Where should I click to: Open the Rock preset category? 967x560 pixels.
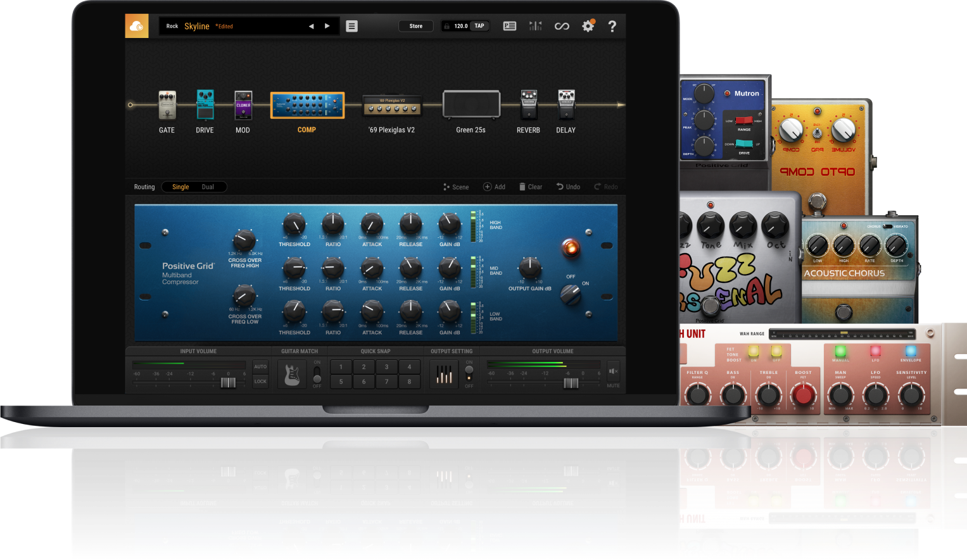click(x=172, y=27)
